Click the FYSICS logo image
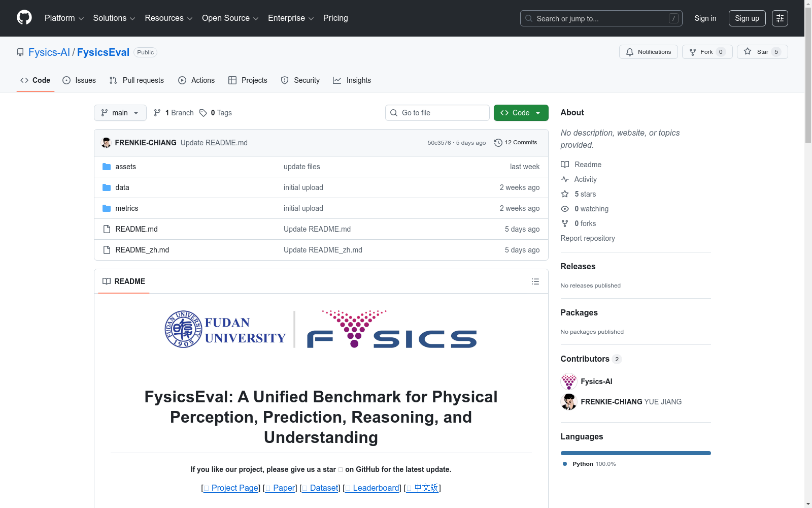812x508 pixels. coord(392,329)
